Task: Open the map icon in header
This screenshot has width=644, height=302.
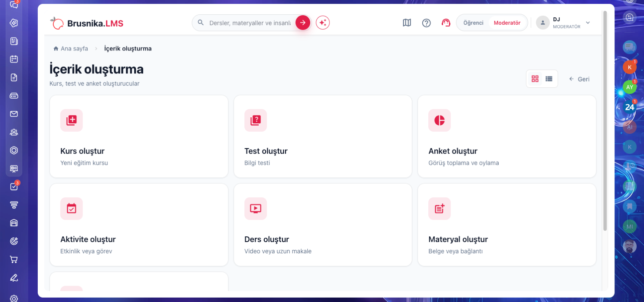Action: pyautogui.click(x=407, y=23)
